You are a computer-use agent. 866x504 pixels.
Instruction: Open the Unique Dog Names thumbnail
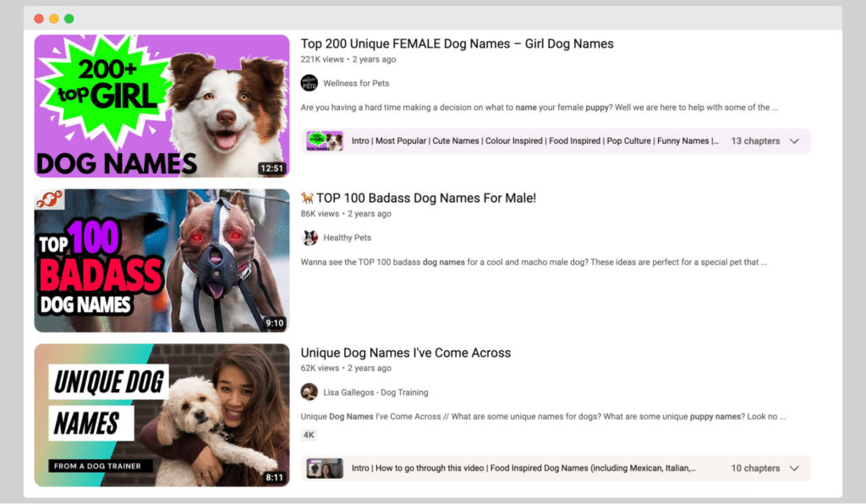(x=162, y=415)
